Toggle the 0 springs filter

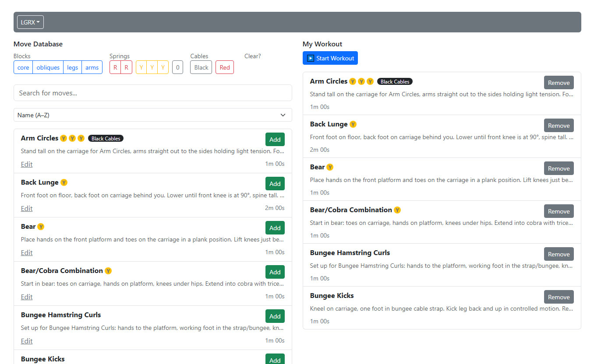pos(177,67)
